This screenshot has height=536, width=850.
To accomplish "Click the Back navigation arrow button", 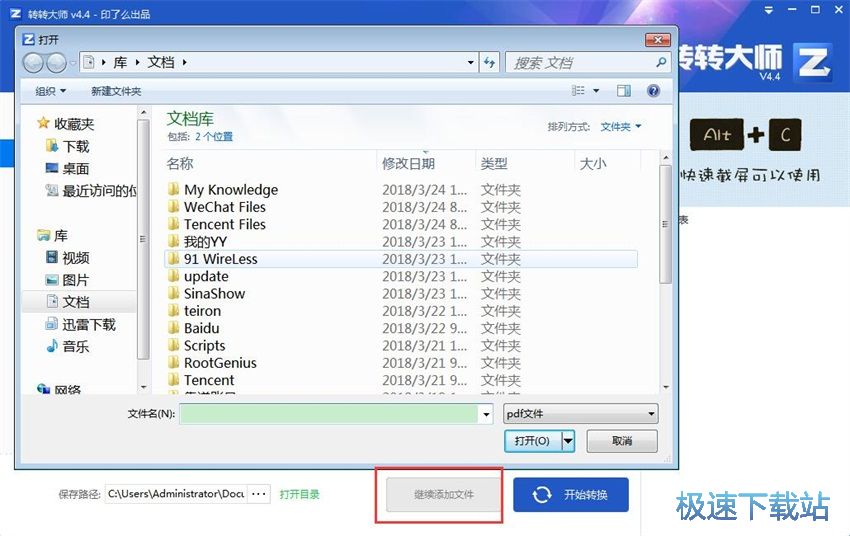I will [x=33, y=63].
